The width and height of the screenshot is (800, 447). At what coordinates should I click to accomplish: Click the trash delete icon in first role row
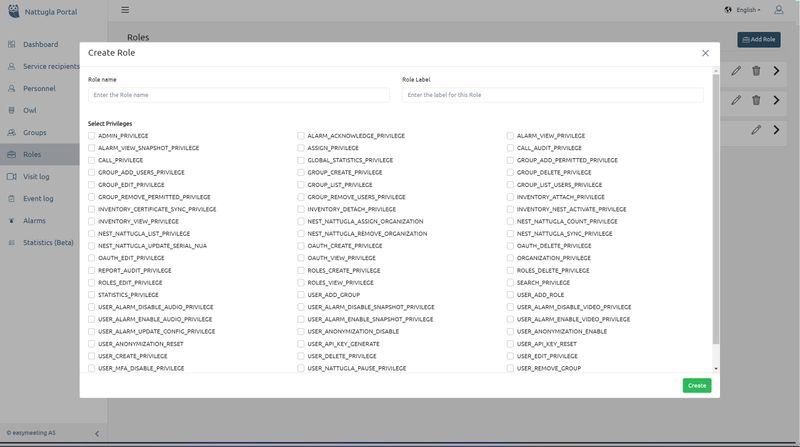point(756,70)
